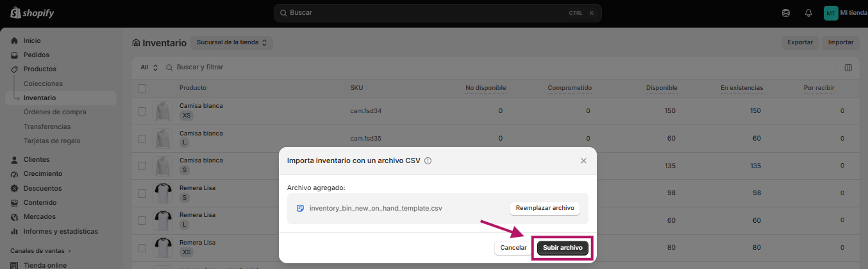The height and width of the screenshot is (269, 868).
Task: Click the Buscar search field
Action: [x=438, y=13]
